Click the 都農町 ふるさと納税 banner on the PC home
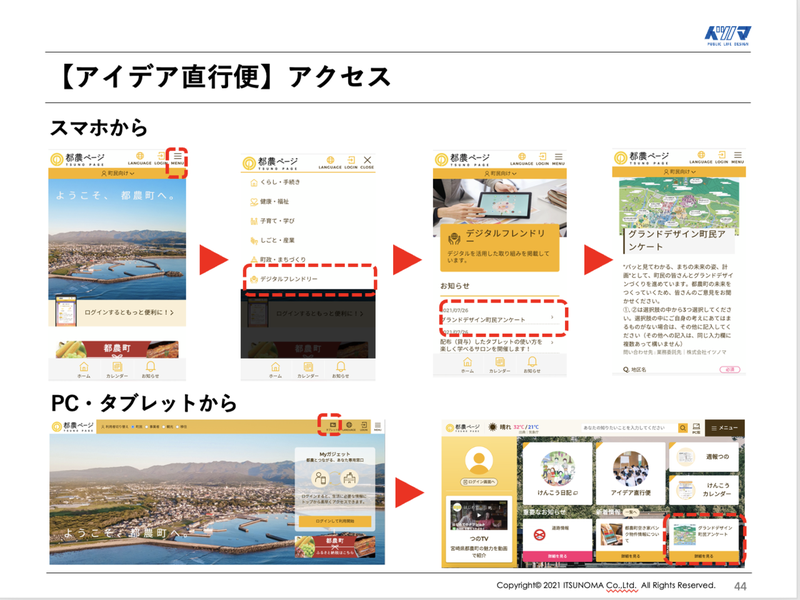The height and width of the screenshot is (600, 800). [x=335, y=546]
